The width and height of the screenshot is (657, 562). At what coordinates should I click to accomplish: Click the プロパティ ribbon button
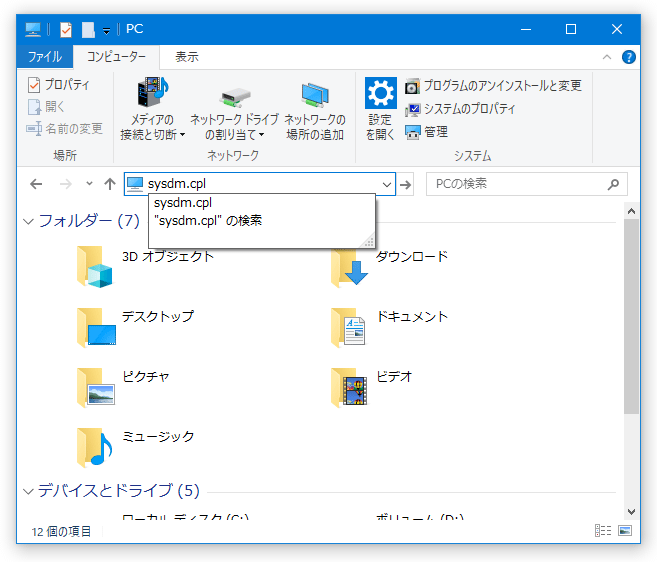[x=58, y=85]
